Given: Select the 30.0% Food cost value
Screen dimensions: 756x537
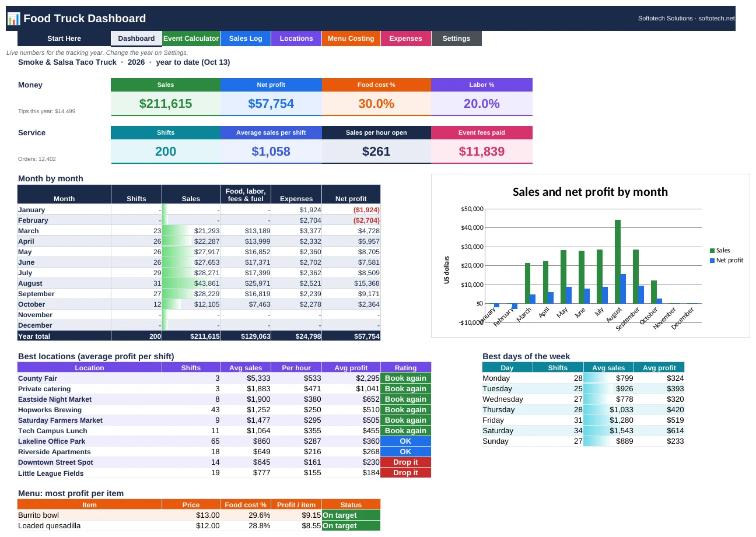Looking at the screenshot, I should (x=376, y=104).
